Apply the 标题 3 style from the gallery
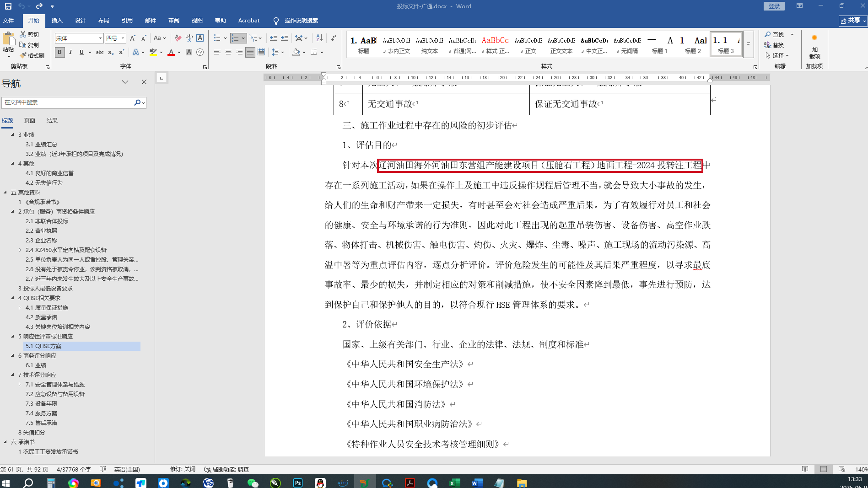Image resolution: width=868 pixels, height=488 pixels. (726, 44)
